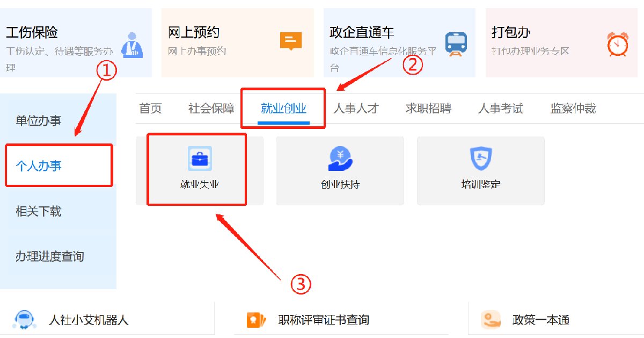Select 个人办事 in the sidebar

click(39, 166)
